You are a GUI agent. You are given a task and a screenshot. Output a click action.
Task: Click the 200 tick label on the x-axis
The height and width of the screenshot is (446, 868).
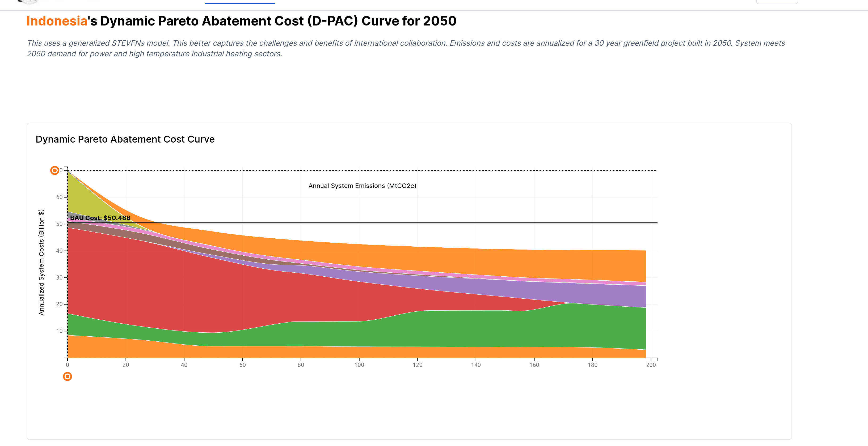pyautogui.click(x=651, y=365)
